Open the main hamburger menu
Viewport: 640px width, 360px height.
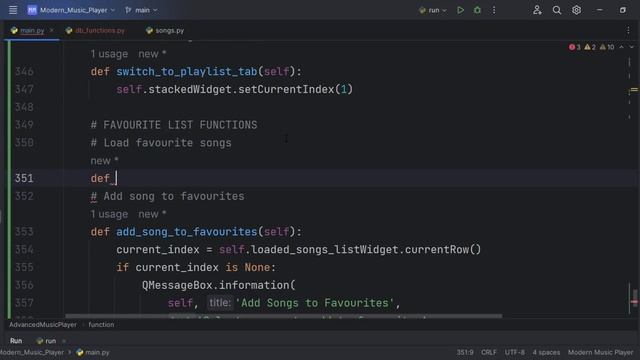click(x=13, y=10)
